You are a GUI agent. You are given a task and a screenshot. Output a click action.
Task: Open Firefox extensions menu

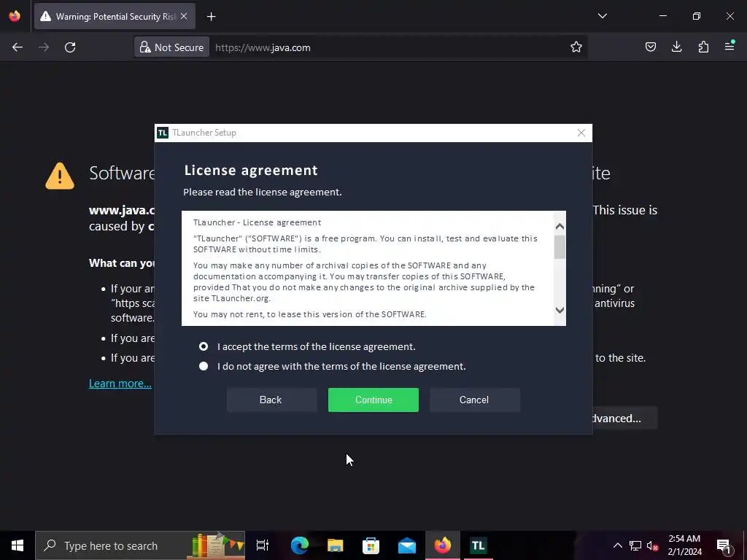703,47
